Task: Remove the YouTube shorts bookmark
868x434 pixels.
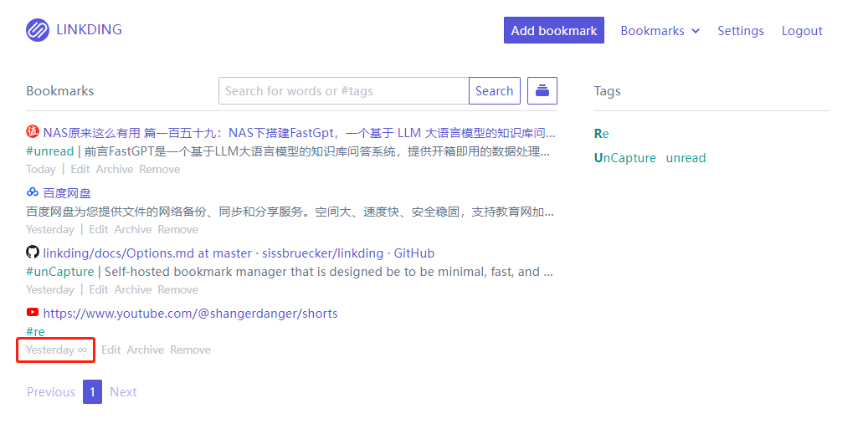Action: 190,350
